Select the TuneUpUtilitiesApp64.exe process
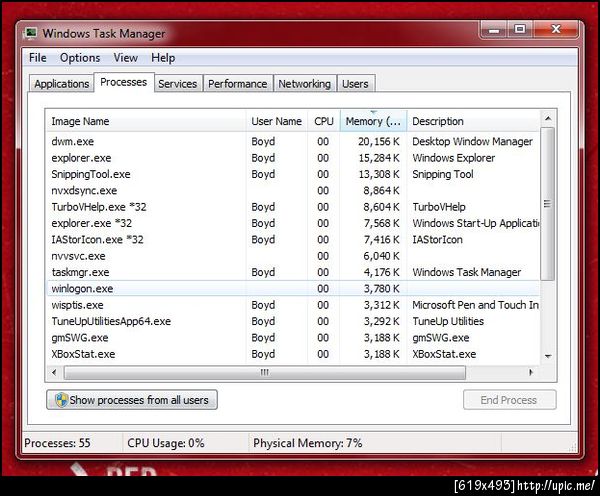Image resolution: width=600 pixels, height=496 pixels. coord(293,321)
